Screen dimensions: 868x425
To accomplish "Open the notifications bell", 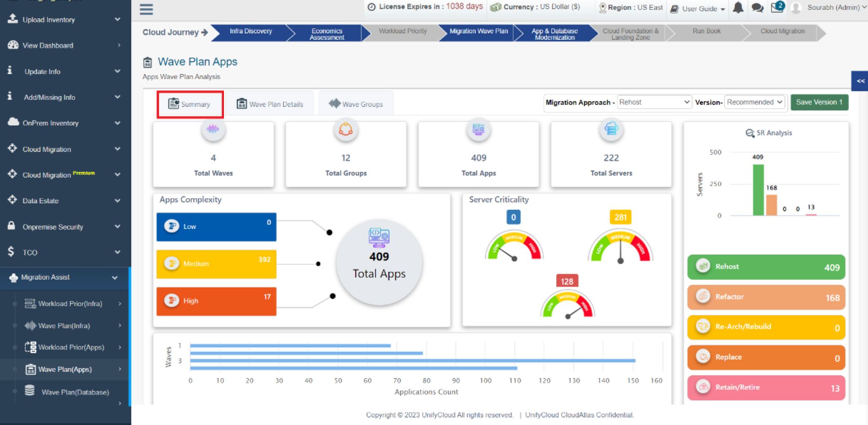I will pyautogui.click(x=738, y=8).
